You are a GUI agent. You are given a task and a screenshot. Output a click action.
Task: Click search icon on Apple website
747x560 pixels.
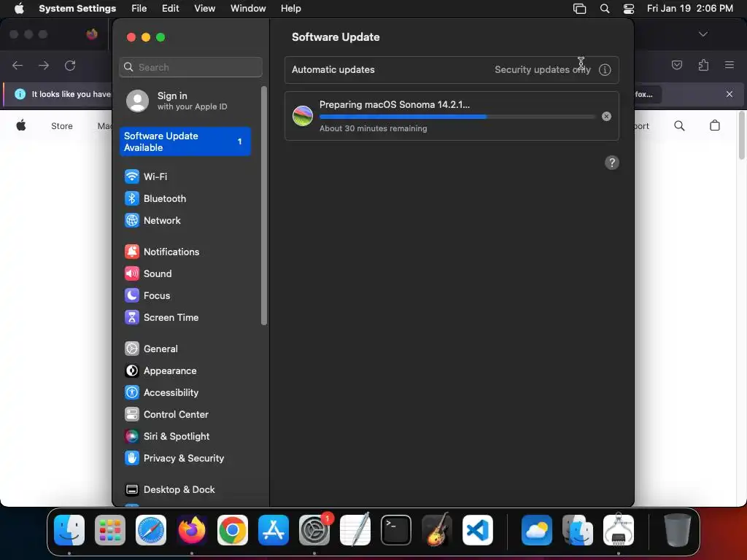(679, 125)
